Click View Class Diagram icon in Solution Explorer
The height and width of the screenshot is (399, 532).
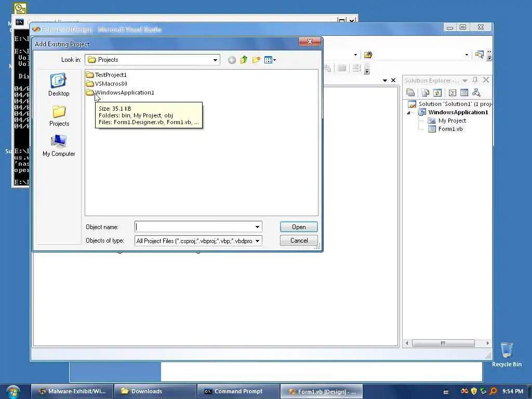pos(476,92)
